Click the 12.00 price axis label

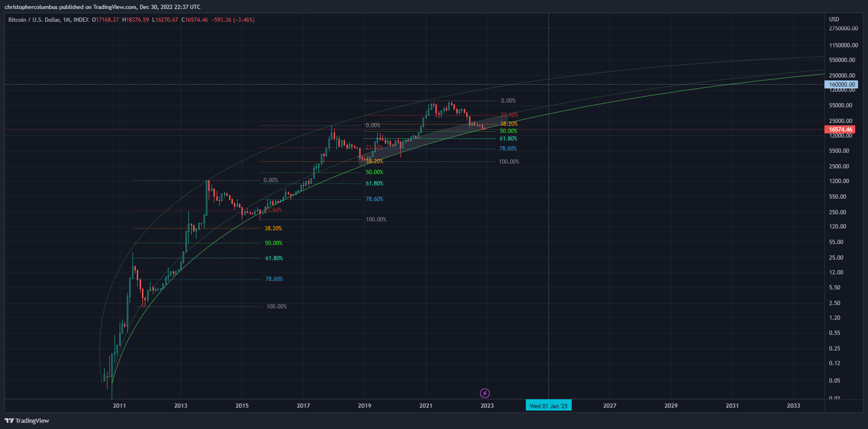click(836, 272)
